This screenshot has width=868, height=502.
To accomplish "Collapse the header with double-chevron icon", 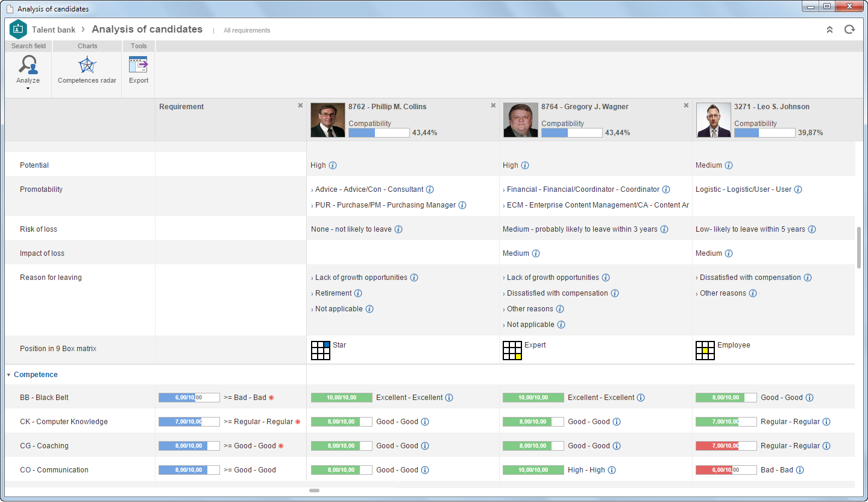I will point(829,30).
